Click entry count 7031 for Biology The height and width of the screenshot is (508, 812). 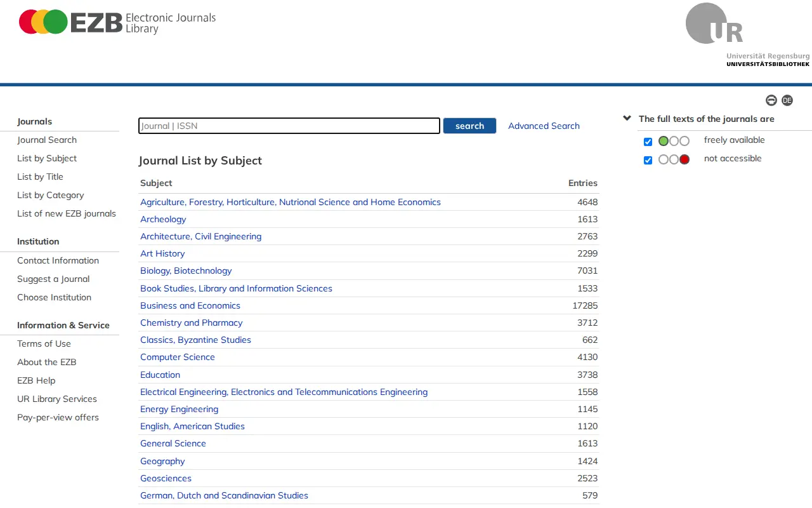[587, 271]
